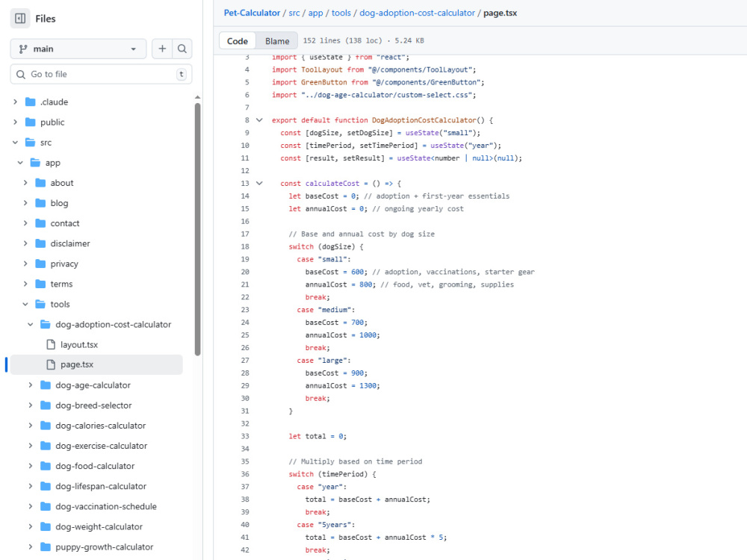The height and width of the screenshot is (560, 747).
Task: Go to src breadcrumb link
Action: [294, 13]
